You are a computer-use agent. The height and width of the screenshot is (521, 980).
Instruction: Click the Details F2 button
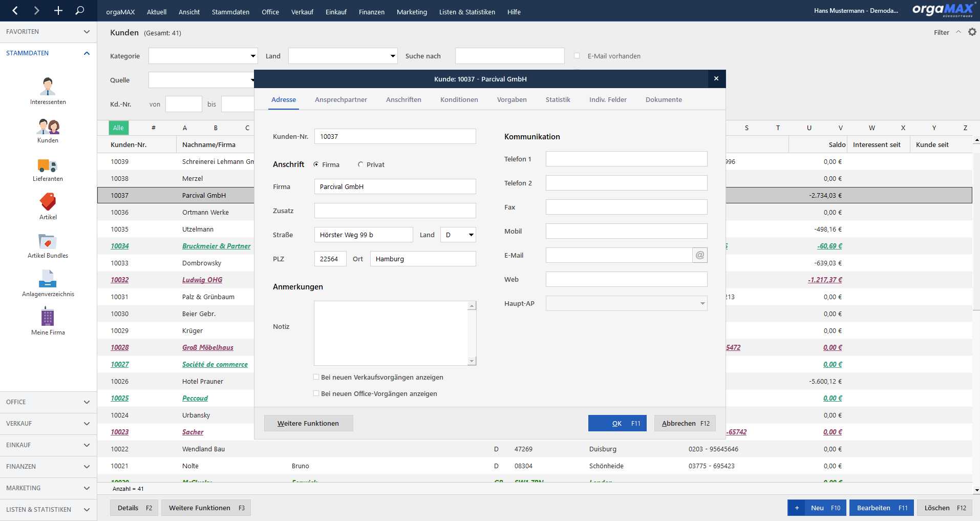134,508
